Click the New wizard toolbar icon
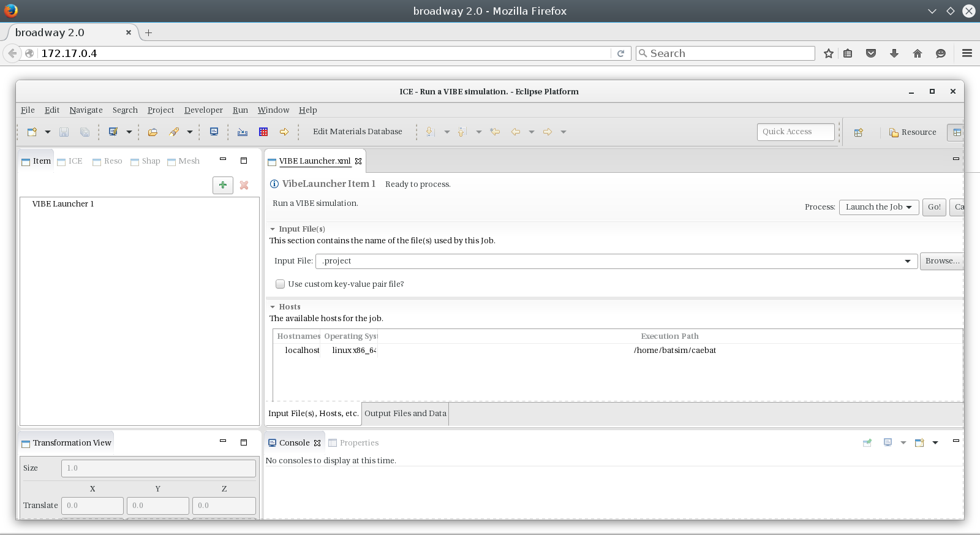Image resolution: width=980 pixels, height=535 pixels. pyautogui.click(x=32, y=132)
